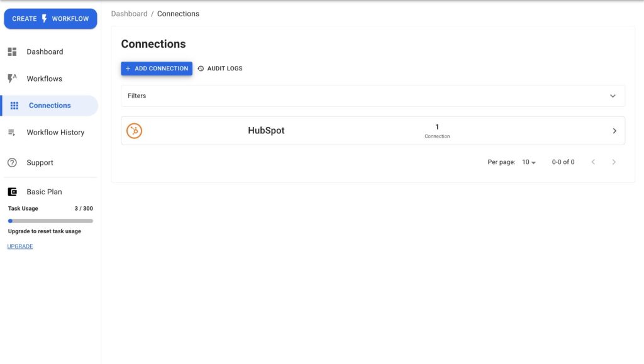Click the UPGRADE link

click(x=20, y=246)
